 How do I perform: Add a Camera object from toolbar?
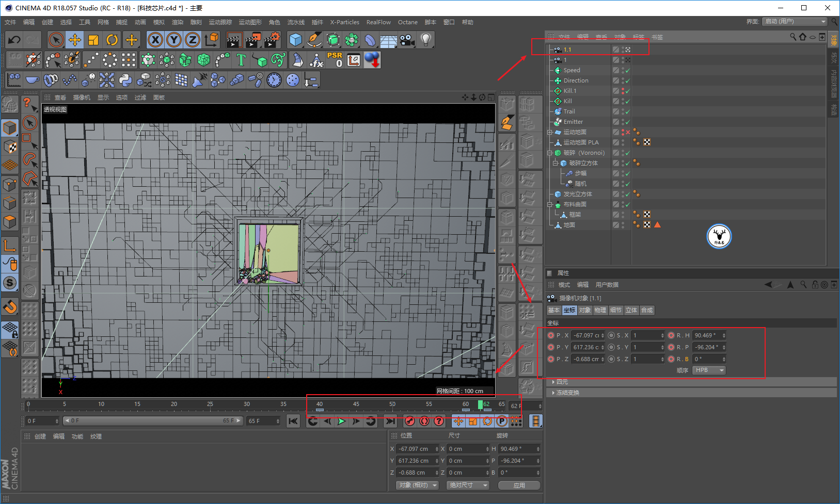[x=407, y=40]
